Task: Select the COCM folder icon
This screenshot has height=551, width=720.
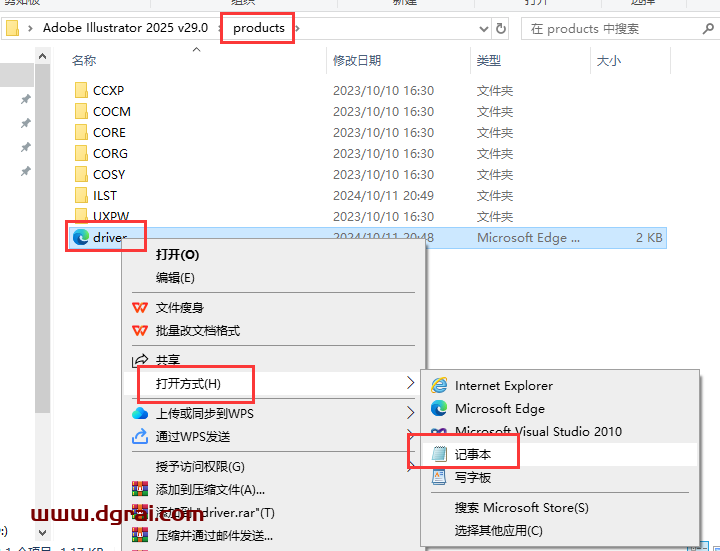Action: [81, 112]
